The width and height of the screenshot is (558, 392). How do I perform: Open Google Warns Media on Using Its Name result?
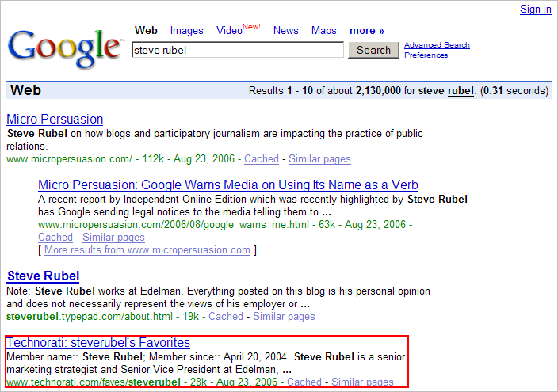pos(228,185)
